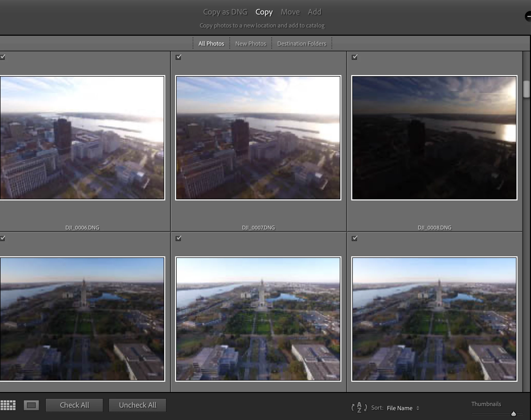Uncheck the DJI_0006.DNG photo checkbox
This screenshot has height=420, width=531.
coord(3,57)
